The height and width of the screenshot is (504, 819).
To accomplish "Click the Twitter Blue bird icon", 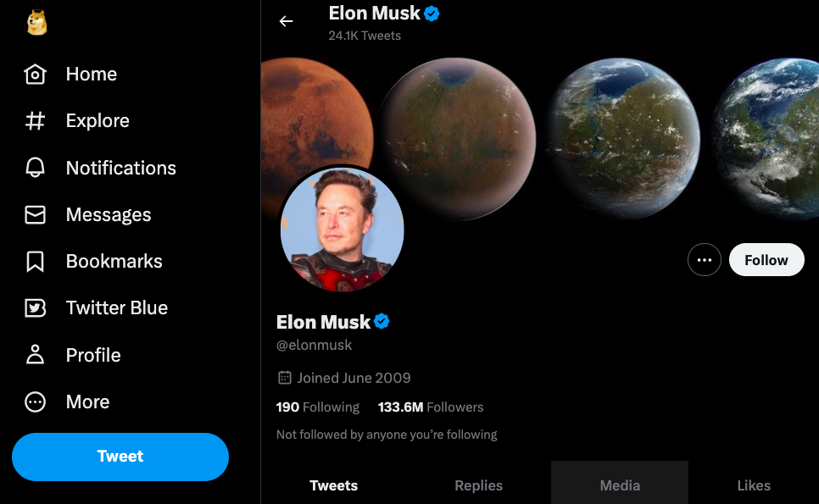I will pyautogui.click(x=36, y=307).
